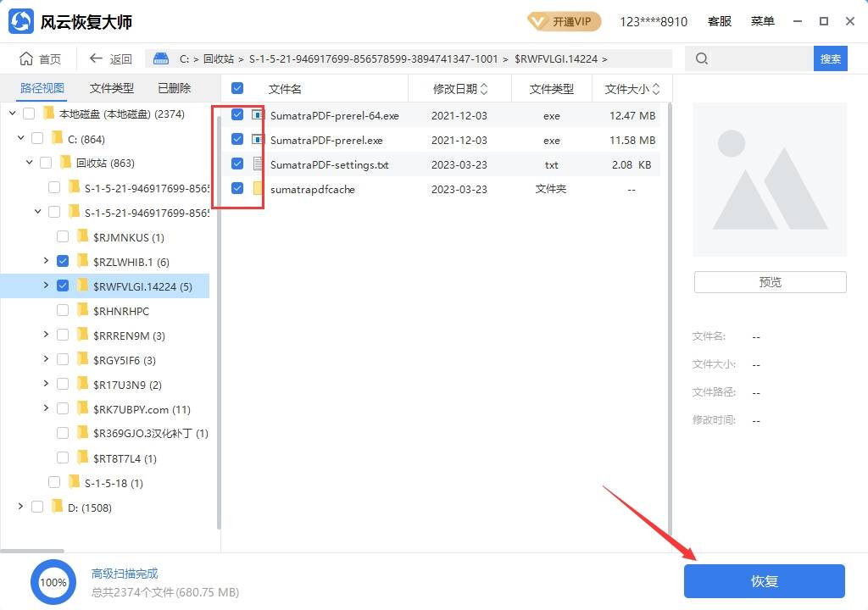
Task: Open the 菜单 menu
Action: pos(762,21)
